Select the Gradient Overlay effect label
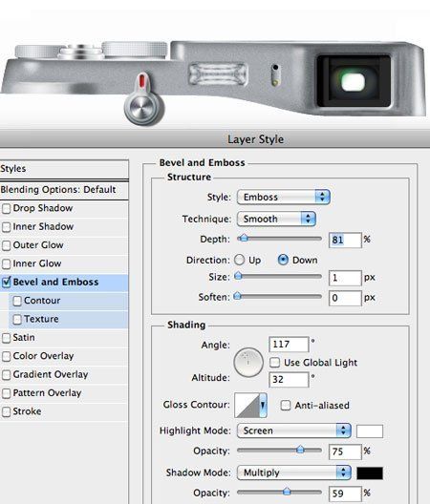This screenshot has height=504, width=430. coord(51,374)
